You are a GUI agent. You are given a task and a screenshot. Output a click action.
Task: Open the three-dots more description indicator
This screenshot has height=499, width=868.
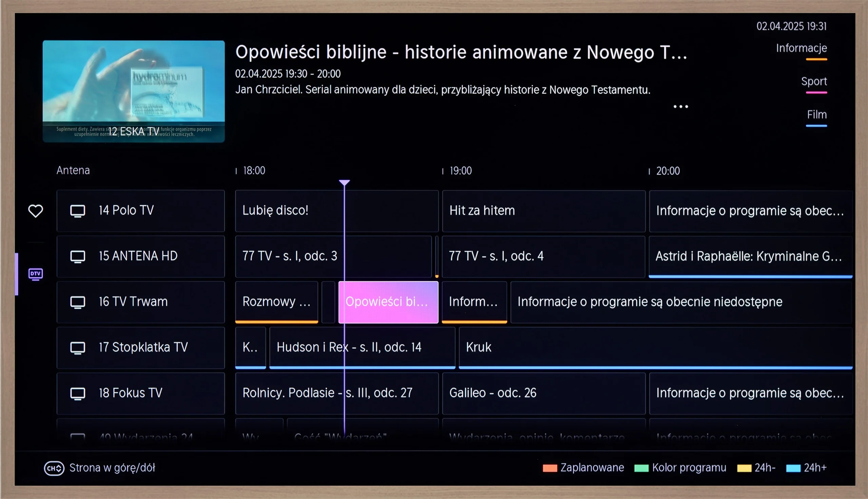680,106
